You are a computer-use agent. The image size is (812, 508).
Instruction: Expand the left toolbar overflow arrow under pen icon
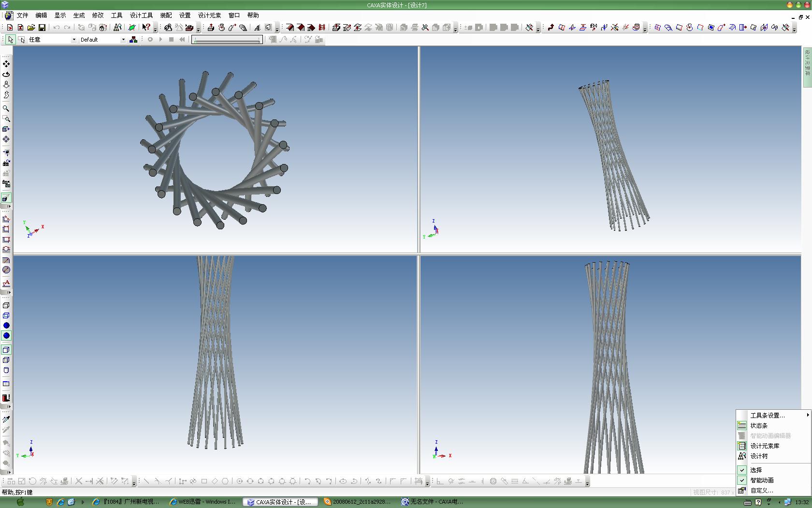point(9,207)
